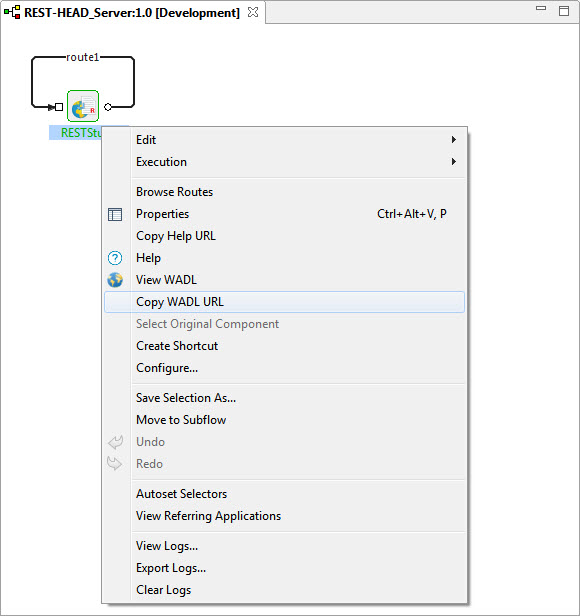Image resolution: width=580 pixels, height=616 pixels.
Task: Select Clear Logs menu entry
Action: [284, 590]
